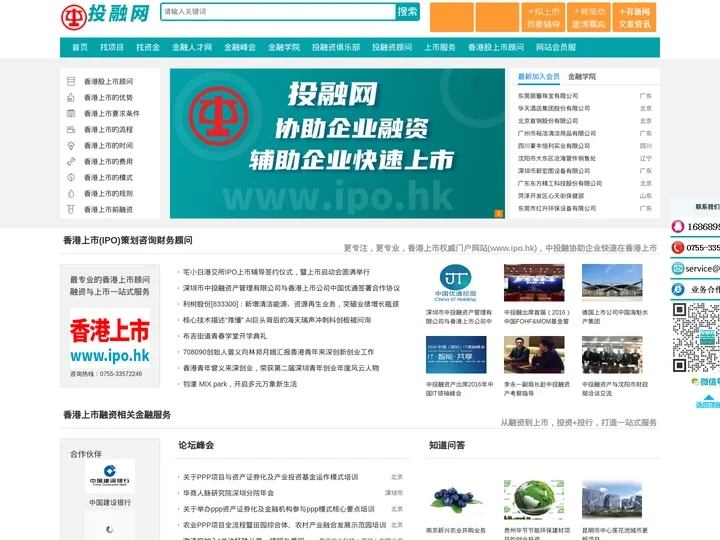This screenshot has width=720, height=540.
Task: Switch to the 金融学院 tab in members panel
Action: (x=582, y=77)
